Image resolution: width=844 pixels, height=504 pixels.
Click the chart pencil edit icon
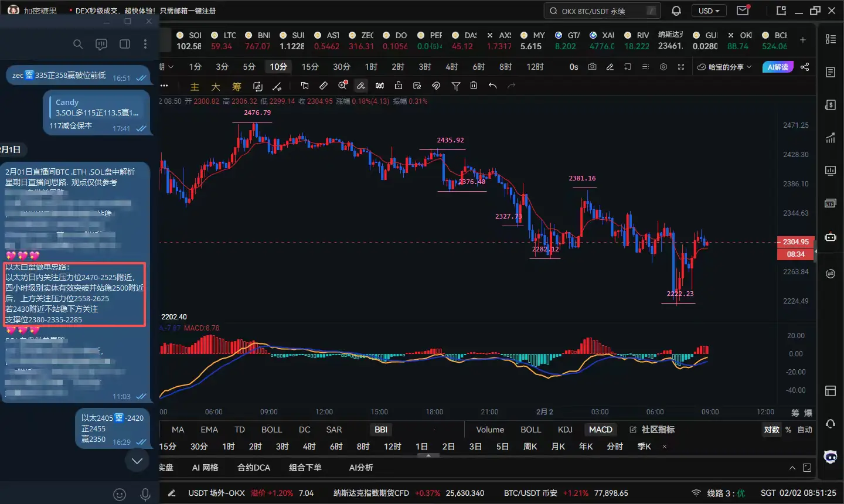[x=610, y=67]
